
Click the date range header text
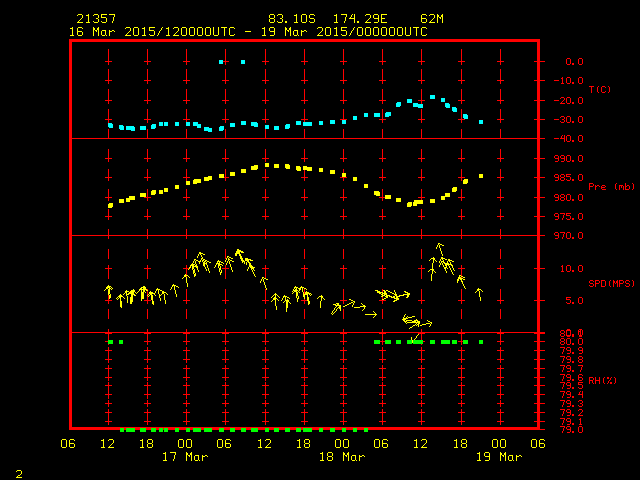pos(248,32)
